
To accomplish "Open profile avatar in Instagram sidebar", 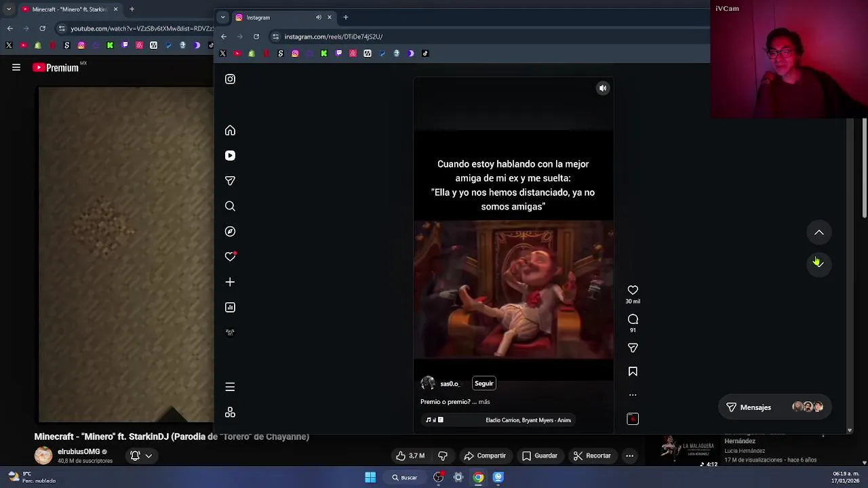I will (230, 332).
